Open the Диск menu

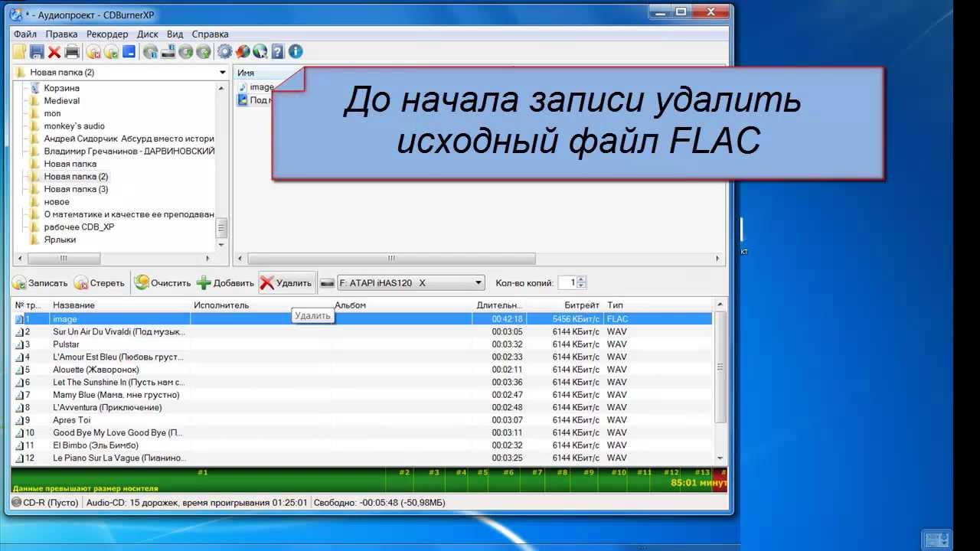click(148, 34)
